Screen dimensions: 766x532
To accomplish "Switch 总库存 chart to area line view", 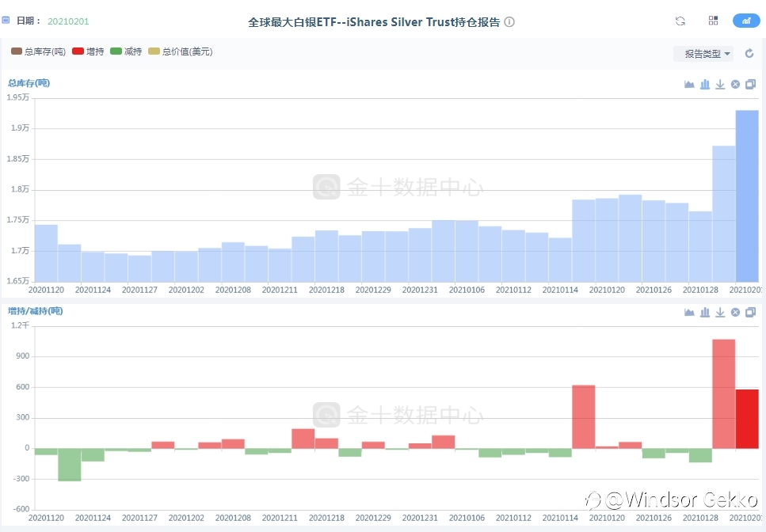I will (x=689, y=85).
